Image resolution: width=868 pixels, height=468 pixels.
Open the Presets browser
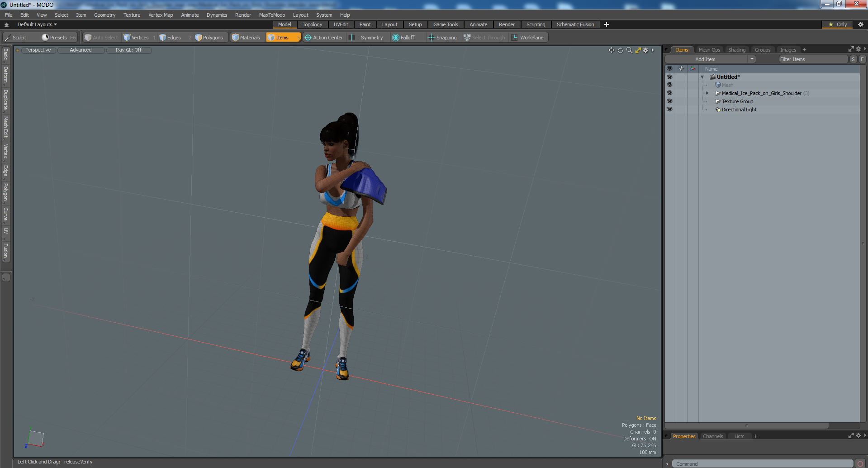(58, 38)
